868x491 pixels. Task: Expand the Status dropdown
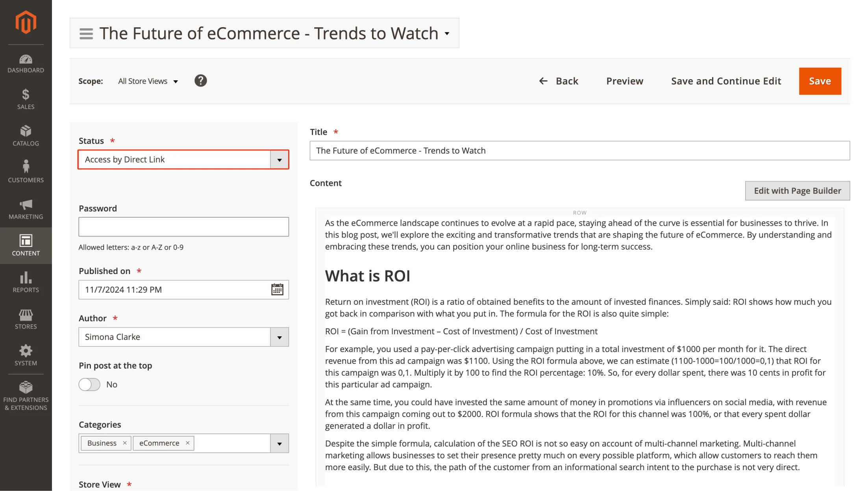[279, 160]
